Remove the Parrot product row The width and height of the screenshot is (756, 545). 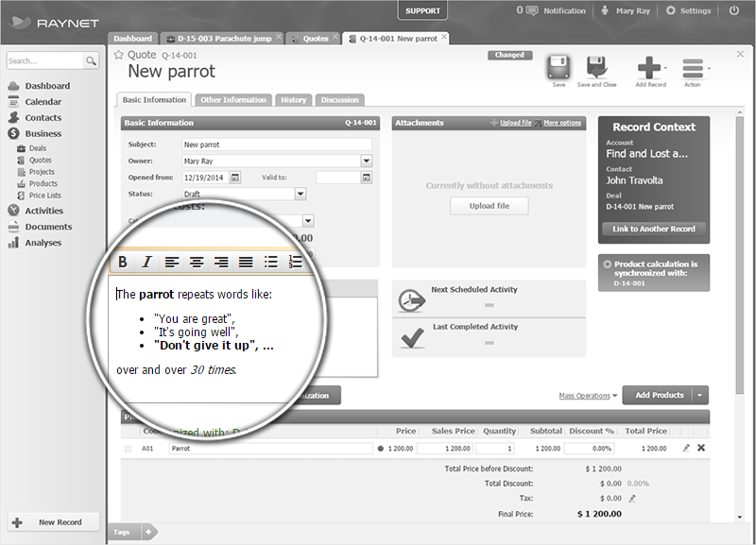pos(701,448)
